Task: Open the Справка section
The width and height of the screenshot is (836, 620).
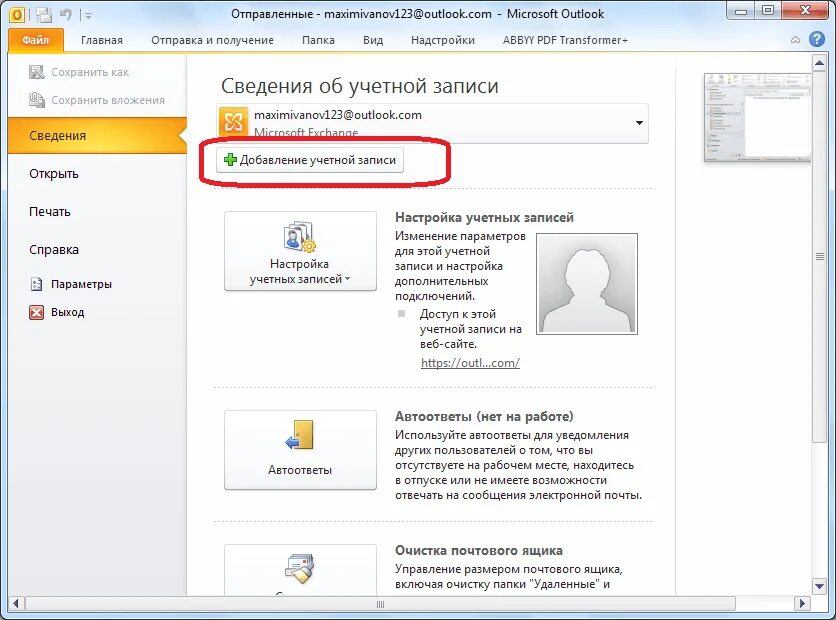Action: click(54, 249)
